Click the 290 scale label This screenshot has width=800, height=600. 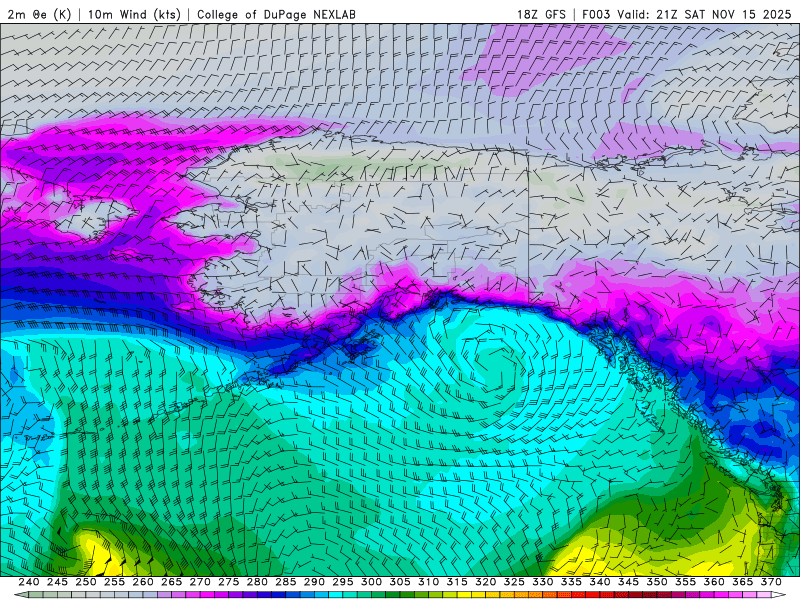coord(314,582)
